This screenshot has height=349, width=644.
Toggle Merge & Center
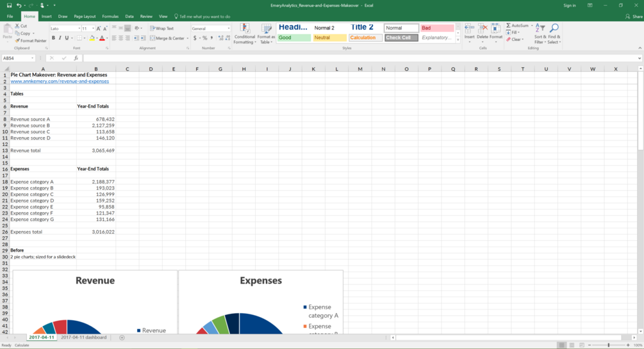point(167,38)
